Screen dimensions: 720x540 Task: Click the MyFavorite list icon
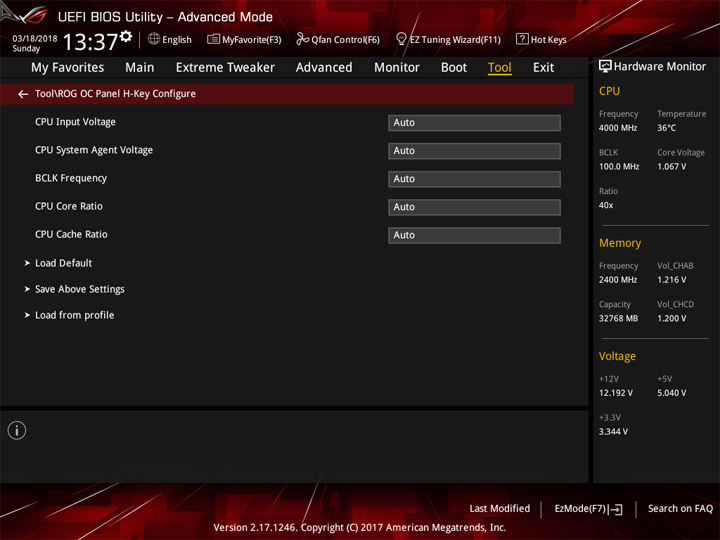213,39
